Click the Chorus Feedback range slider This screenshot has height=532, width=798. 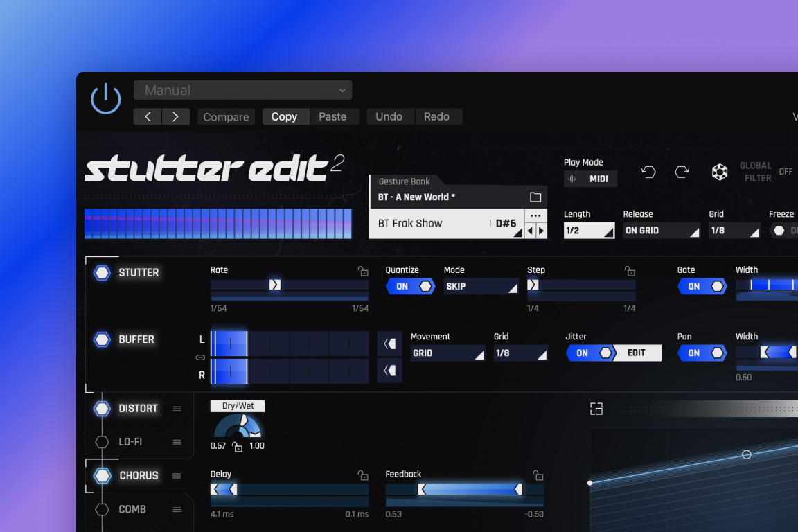[470, 489]
